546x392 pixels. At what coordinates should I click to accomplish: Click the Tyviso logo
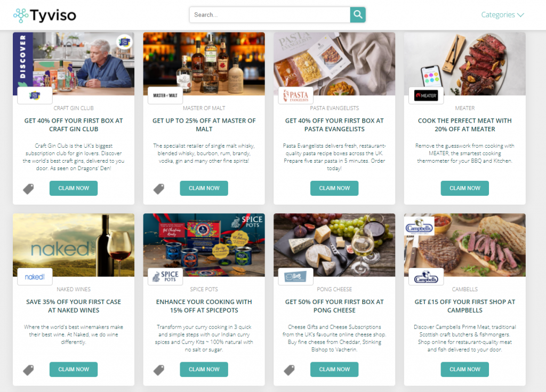pos(45,15)
